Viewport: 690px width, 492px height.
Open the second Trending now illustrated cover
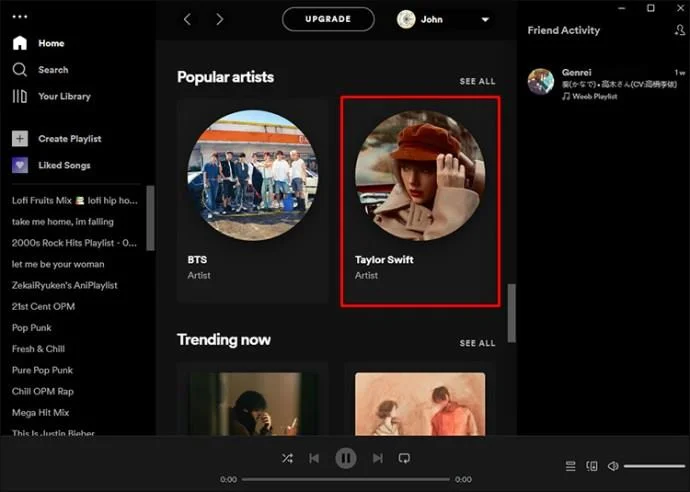[x=420, y=404]
